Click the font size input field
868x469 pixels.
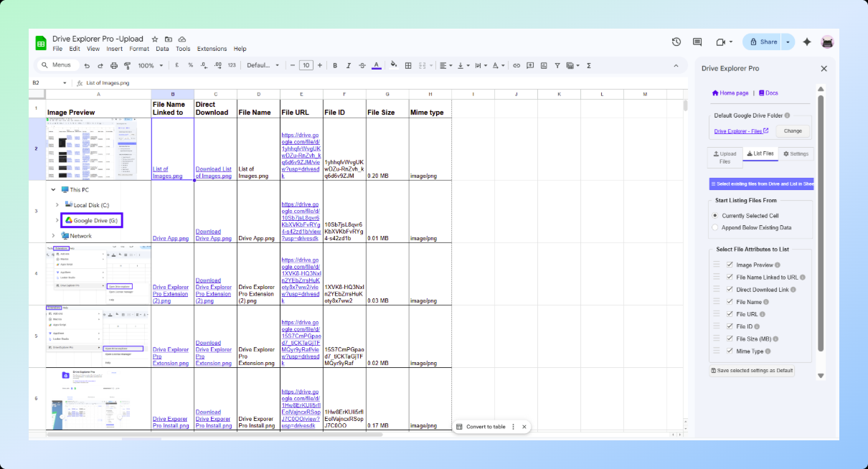[x=306, y=65]
